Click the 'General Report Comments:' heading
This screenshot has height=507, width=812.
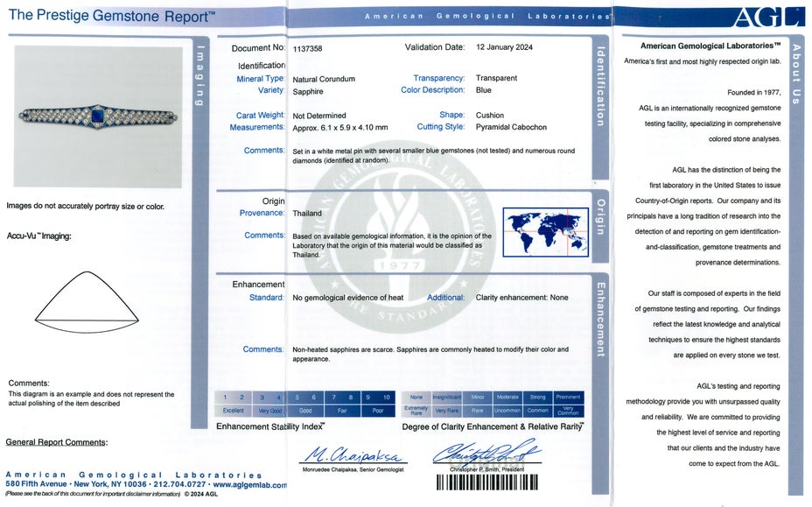(57, 442)
